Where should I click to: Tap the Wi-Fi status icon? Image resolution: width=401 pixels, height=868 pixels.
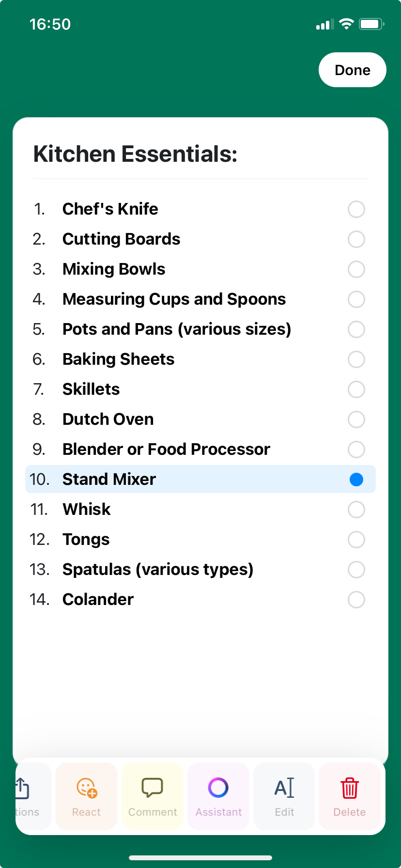[x=346, y=24]
